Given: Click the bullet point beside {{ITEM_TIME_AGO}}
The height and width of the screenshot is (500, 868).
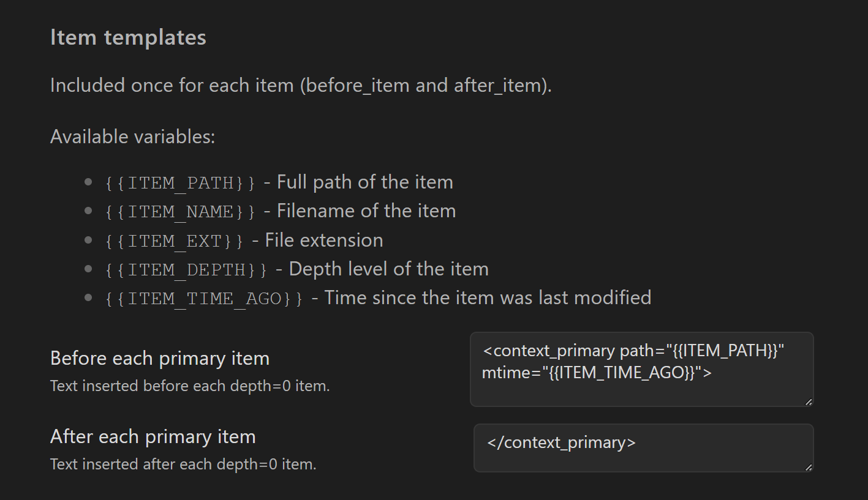Looking at the screenshot, I should click(x=88, y=296).
